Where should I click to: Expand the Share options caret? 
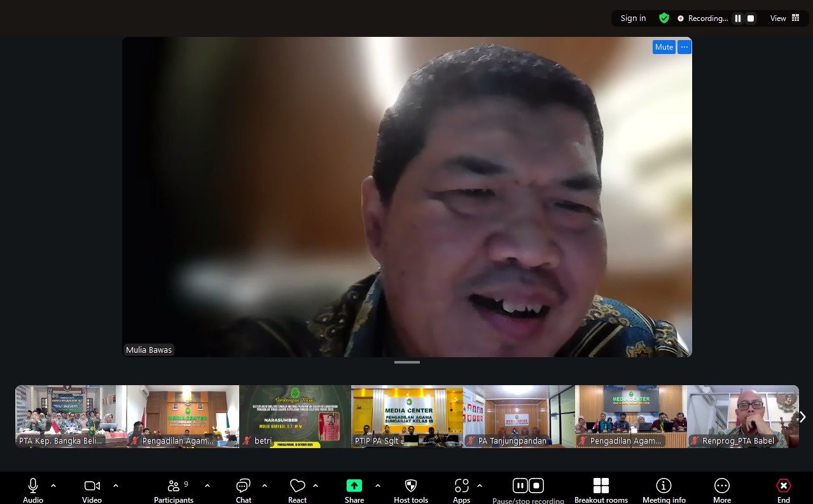click(x=378, y=486)
